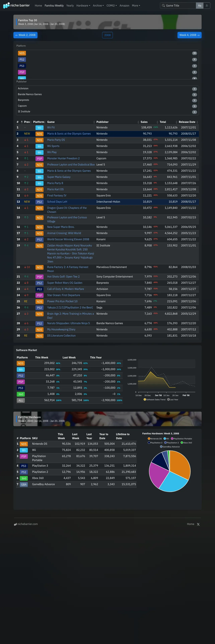Viewport: 215px width, 644px height.
Task: Open Final Fantasy IV game link
Action: pos(57,195)
